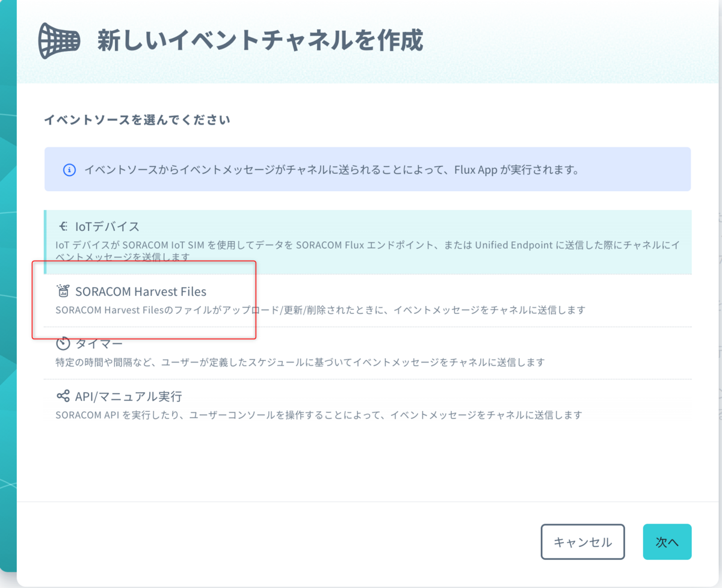Click the net icon beside the dialog title
This screenshot has width=722, height=588.
click(59, 41)
